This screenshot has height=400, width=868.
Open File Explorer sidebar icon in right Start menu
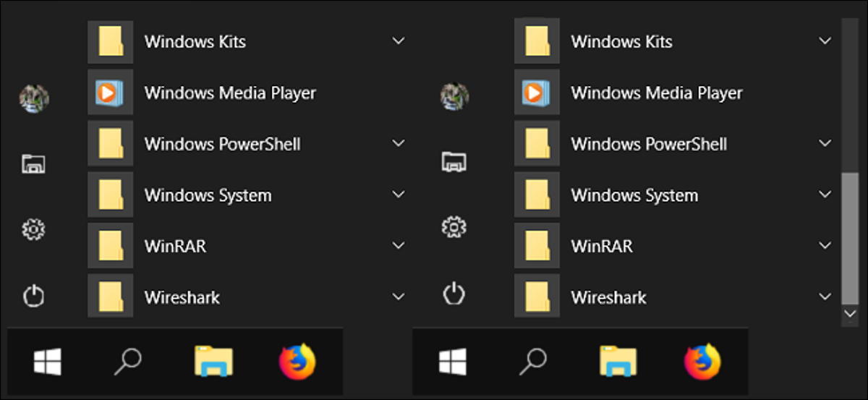(454, 161)
